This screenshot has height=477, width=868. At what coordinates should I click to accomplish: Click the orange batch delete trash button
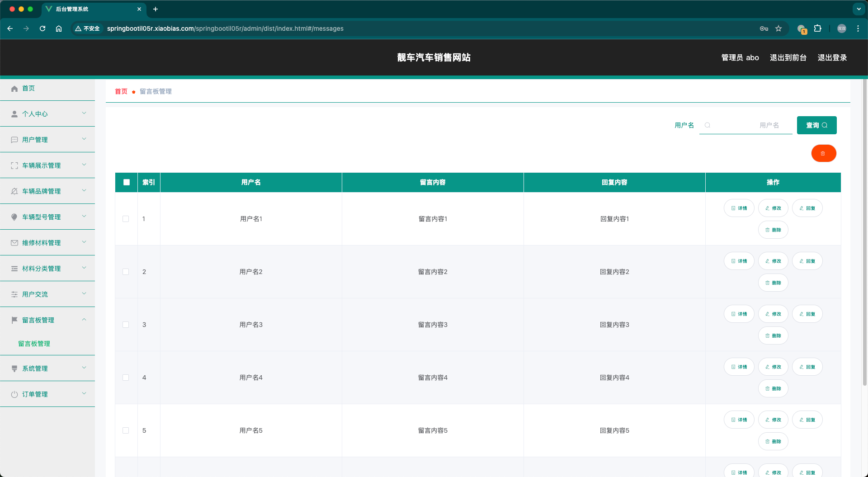pyautogui.click(x=823, y=153)
